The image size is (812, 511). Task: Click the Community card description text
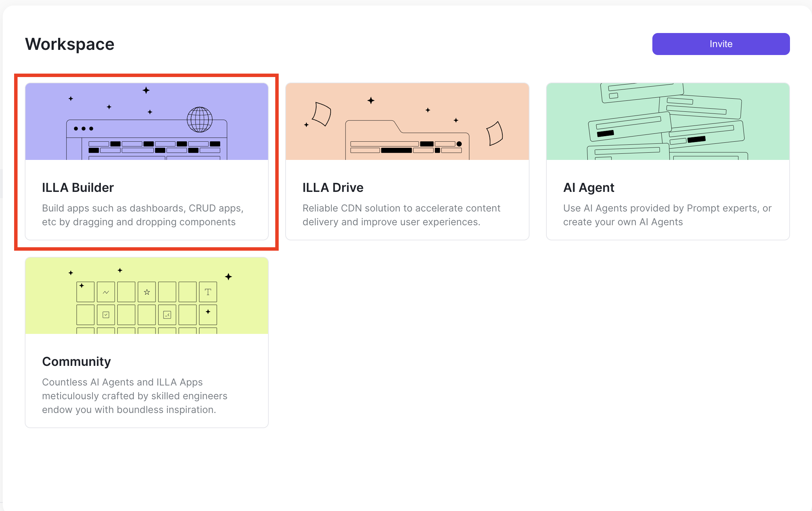pos(135,396)
